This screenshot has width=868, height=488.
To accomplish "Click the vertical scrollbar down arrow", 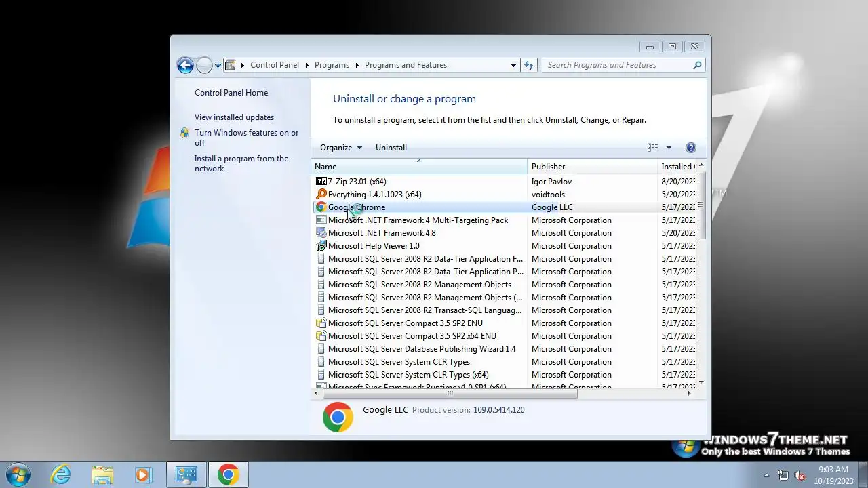I will point(701,382).
